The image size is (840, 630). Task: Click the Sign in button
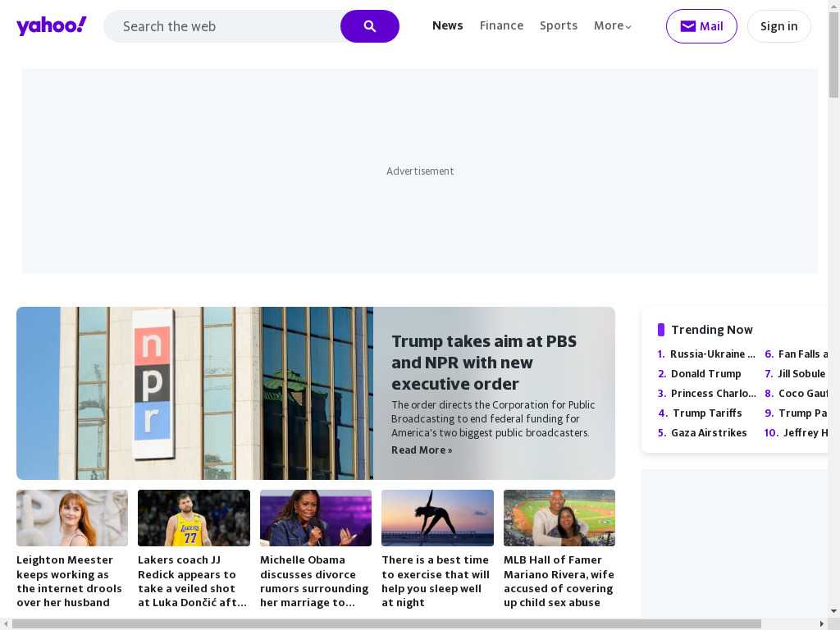coord(779,26)
